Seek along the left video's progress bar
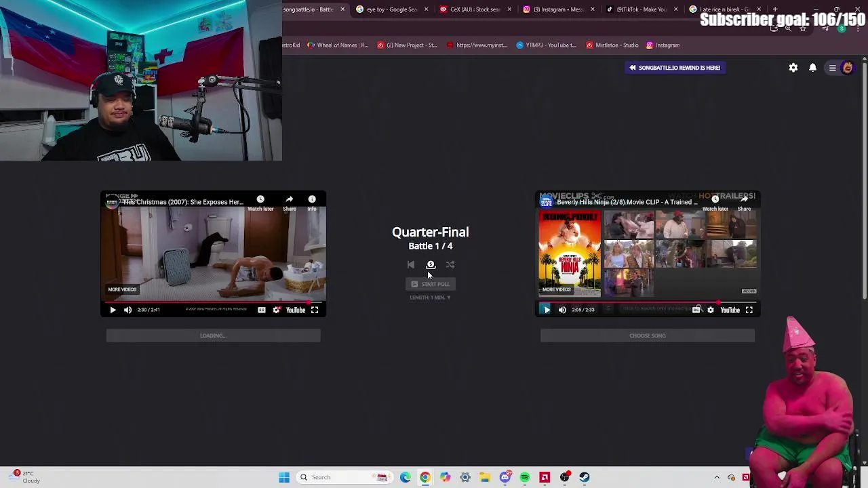This screenshot has height=488, width=868. 213,302
